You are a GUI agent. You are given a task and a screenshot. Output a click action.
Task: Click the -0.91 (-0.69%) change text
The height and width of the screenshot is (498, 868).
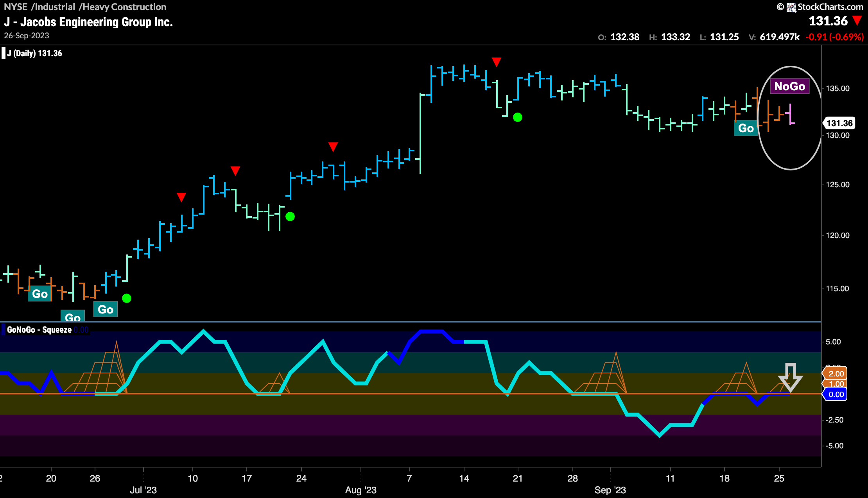[834, 37]
